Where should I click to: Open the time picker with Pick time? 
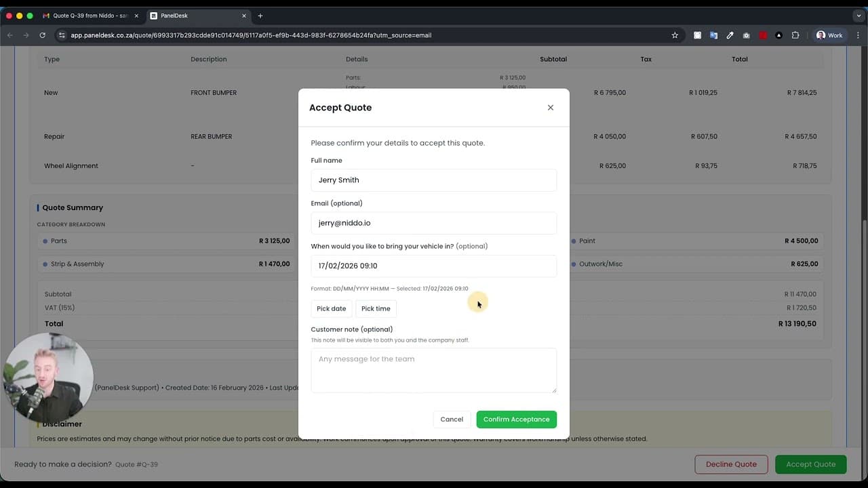[x=376, y=308]
